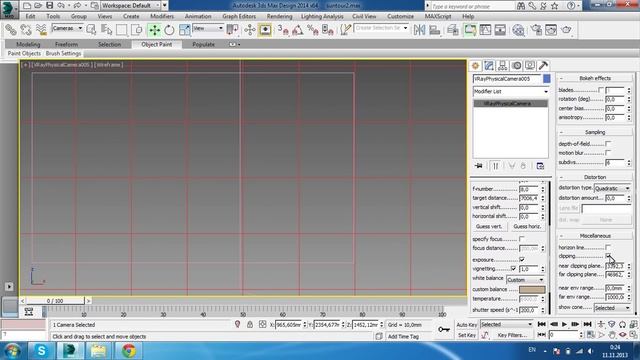The height and width of the screenshot is (360, 640).
Task: Click the object color swatch beside camera name
Action: 547,79
